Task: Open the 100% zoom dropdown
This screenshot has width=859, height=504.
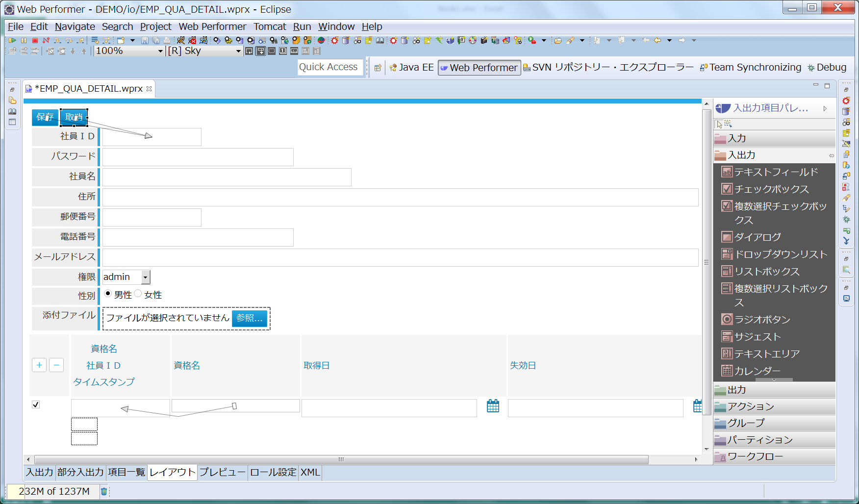Action: [160, 51]
